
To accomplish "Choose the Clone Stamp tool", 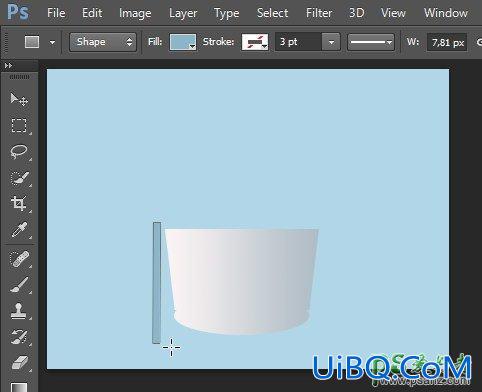I will (x=19, y=311).
